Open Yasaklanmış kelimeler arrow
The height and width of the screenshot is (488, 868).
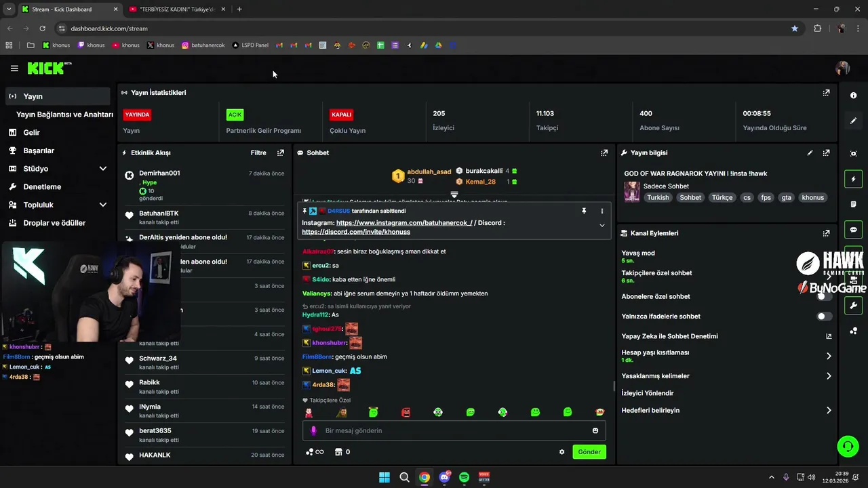(x=829, y=376)
